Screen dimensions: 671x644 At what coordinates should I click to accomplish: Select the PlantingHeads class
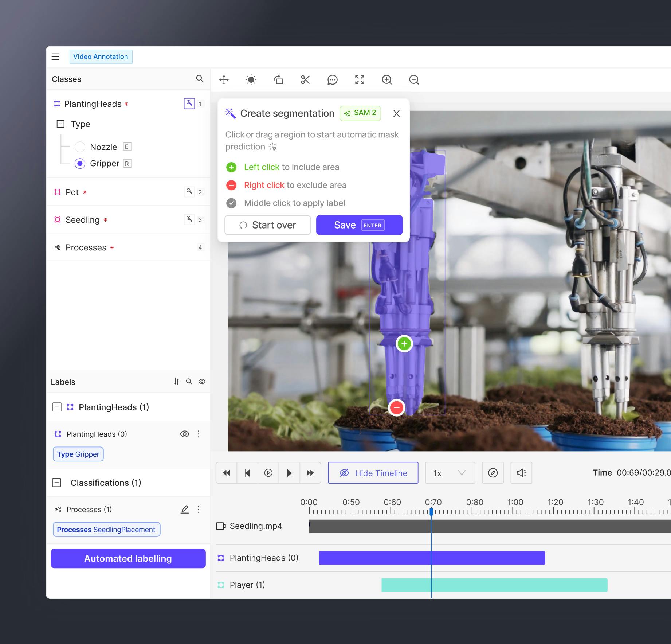point(93,104)
